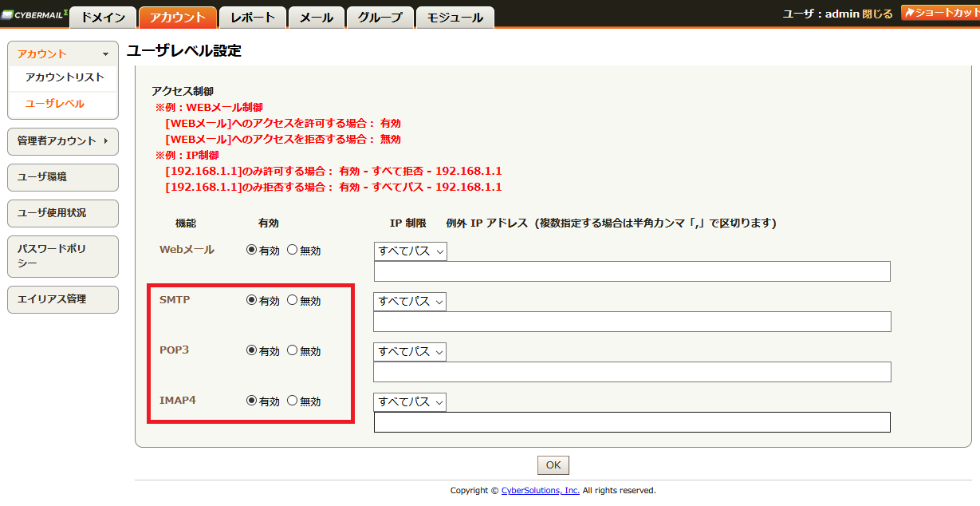Click the CYBERMAIL logo
The image size is (980, 506).
point(34,14)
